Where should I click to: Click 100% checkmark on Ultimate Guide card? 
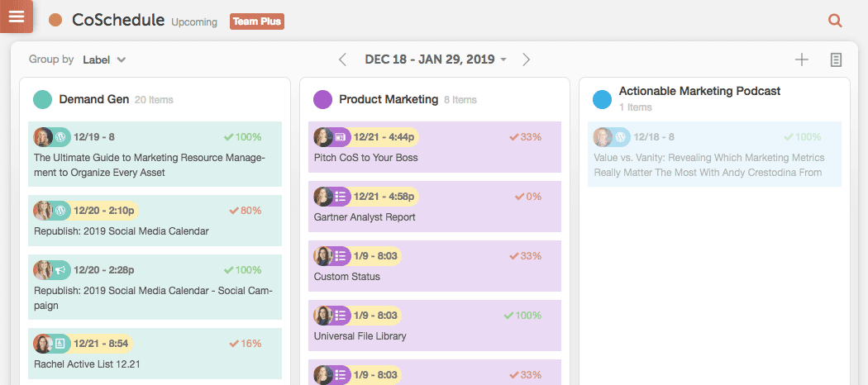pyautogui.click(x=243, y=136)
